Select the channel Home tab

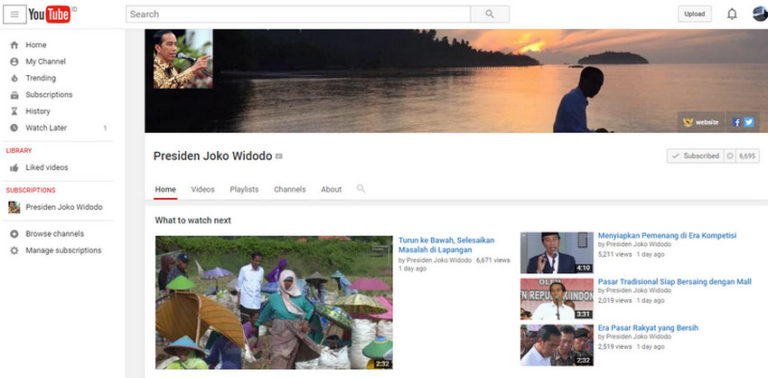[166, 189]
